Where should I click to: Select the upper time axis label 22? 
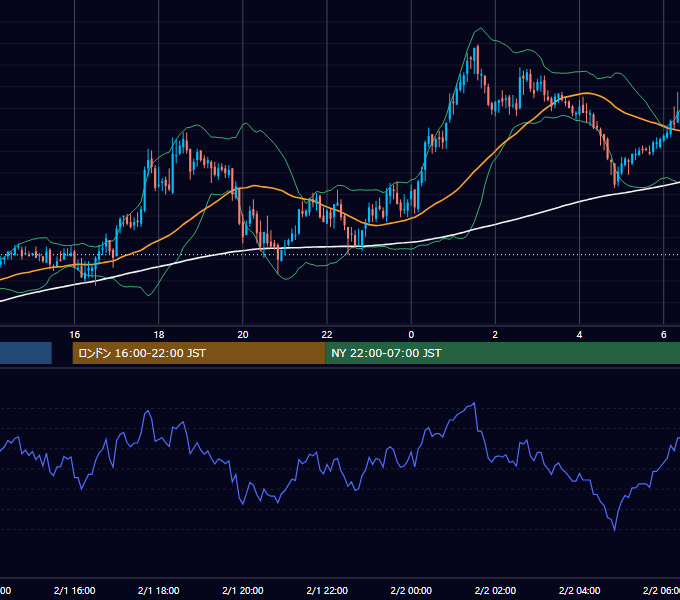(x=327, y=335)
